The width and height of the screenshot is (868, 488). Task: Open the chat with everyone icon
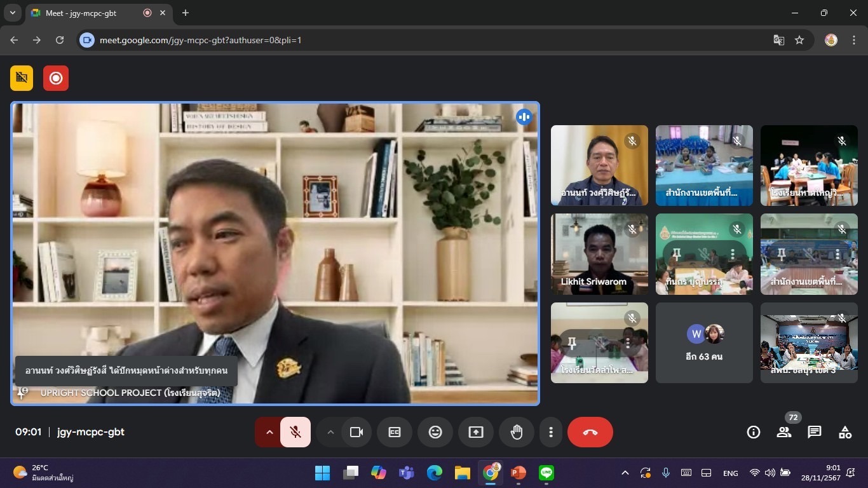tap(815, 432)
